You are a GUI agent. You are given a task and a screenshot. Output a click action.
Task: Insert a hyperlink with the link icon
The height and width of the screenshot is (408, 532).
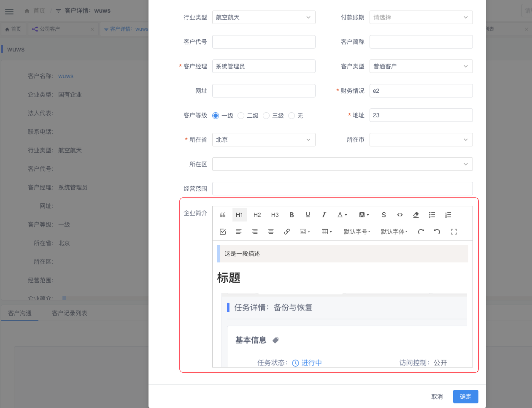click(x=287, y=232)
